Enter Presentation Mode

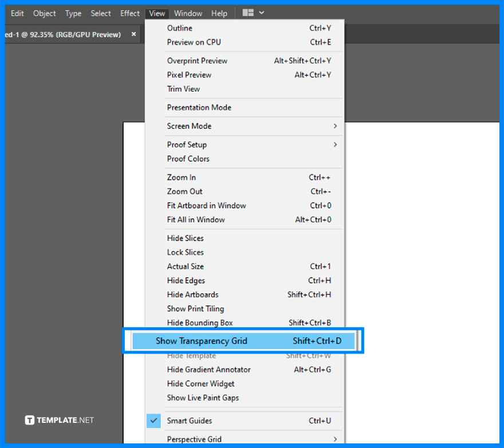tap(199, 107)
